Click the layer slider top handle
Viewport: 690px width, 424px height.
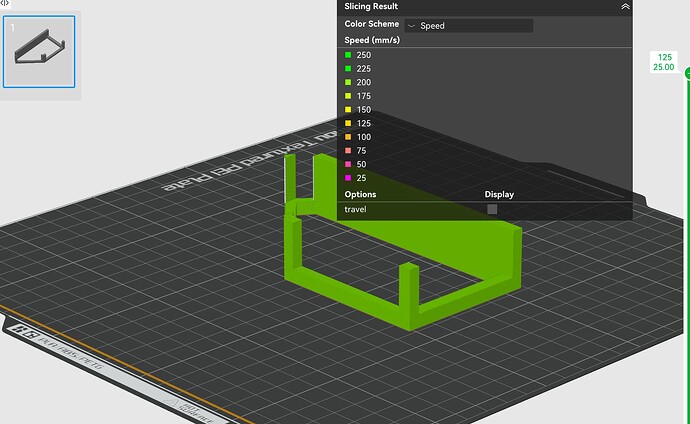[x=688, y=73]
